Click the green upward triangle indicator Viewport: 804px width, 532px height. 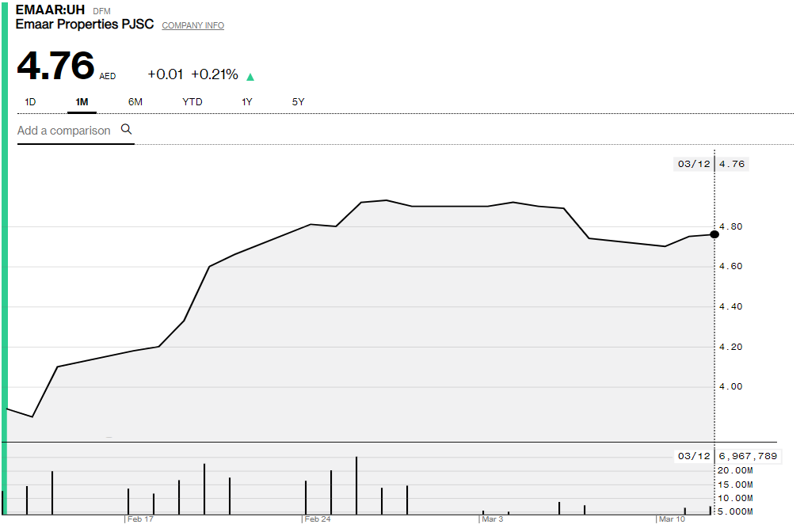click(x=250, y=77)
